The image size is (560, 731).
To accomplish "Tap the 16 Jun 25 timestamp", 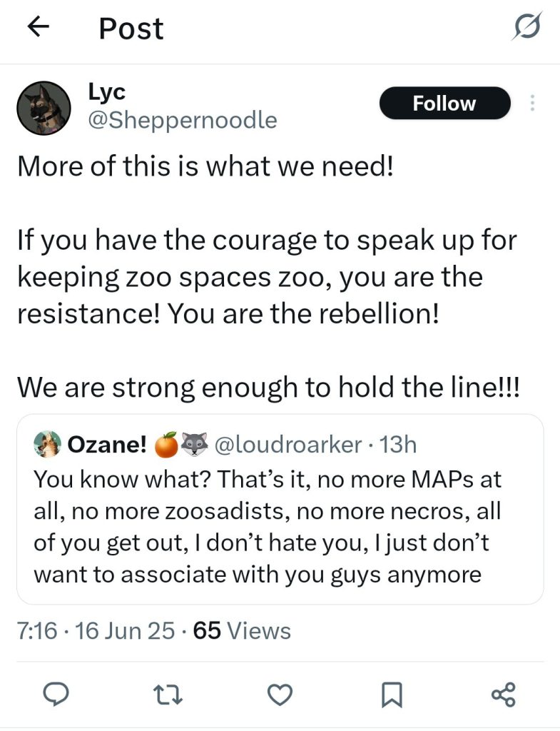I will 125,631.
